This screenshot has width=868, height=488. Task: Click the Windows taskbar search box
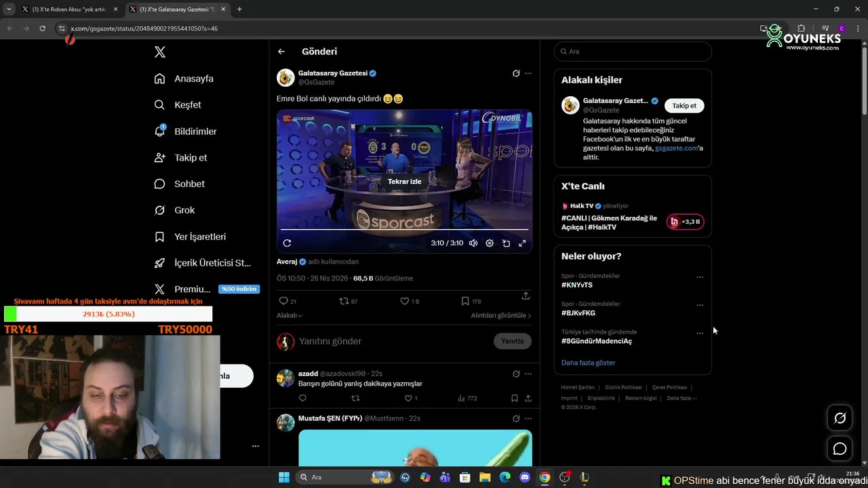click(346, 477)
